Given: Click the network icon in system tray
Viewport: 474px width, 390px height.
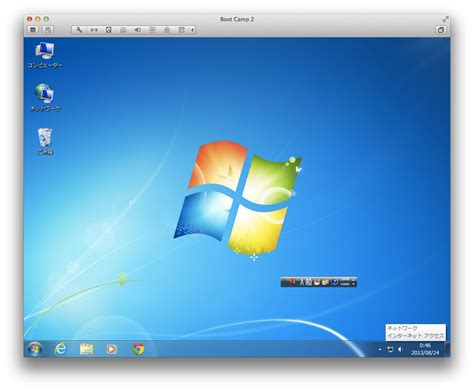Looking at the screenshot, I should tap(390, 349).
